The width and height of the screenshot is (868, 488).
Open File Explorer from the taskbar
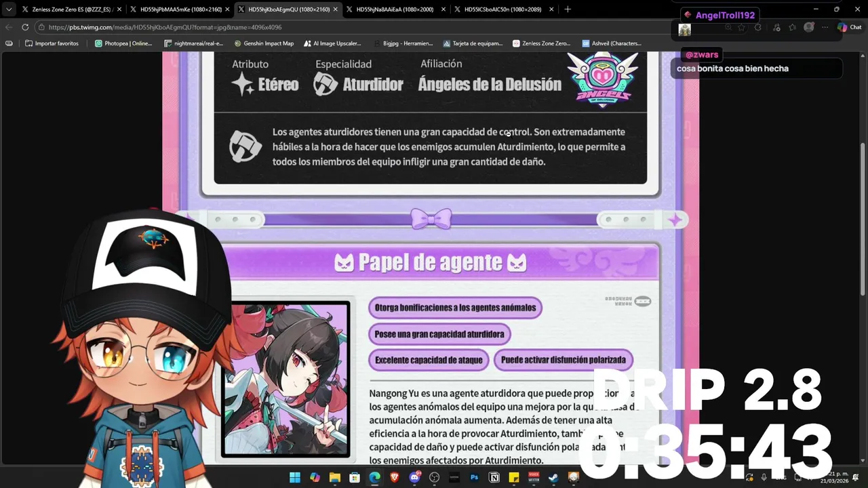click(x=334, y=478)
